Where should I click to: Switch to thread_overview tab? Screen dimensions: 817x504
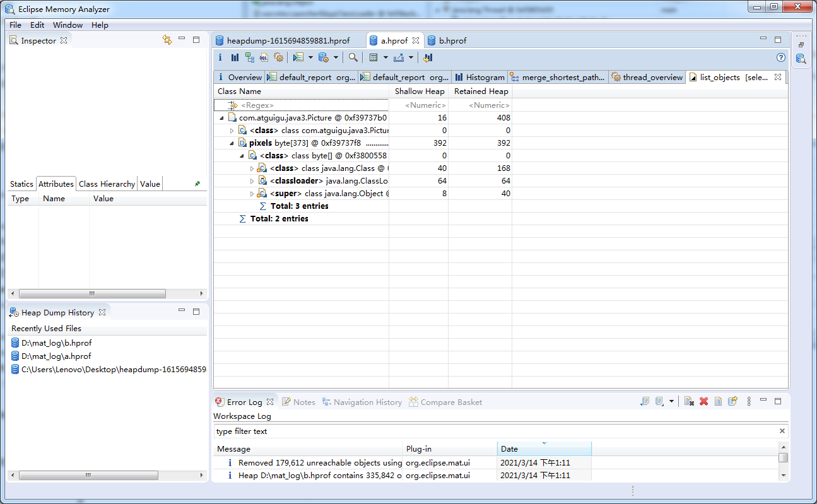(x=647, y=78)
